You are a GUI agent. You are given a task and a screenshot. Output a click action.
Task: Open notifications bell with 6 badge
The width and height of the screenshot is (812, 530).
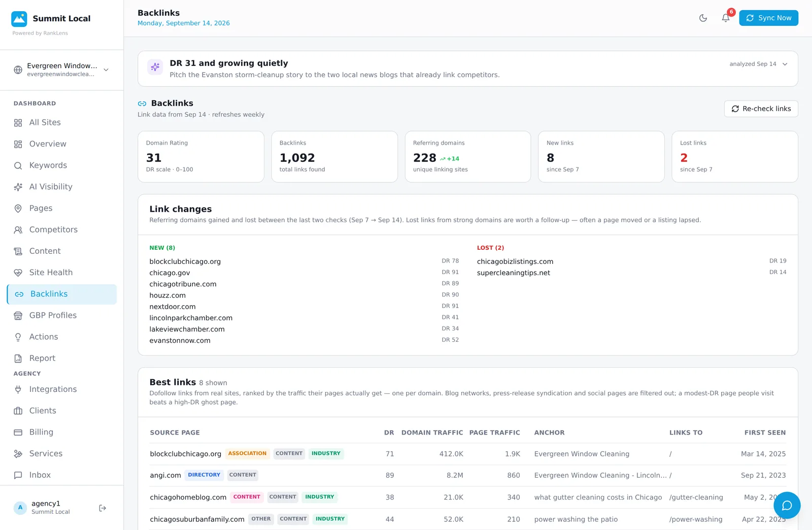tap(726, 18)
